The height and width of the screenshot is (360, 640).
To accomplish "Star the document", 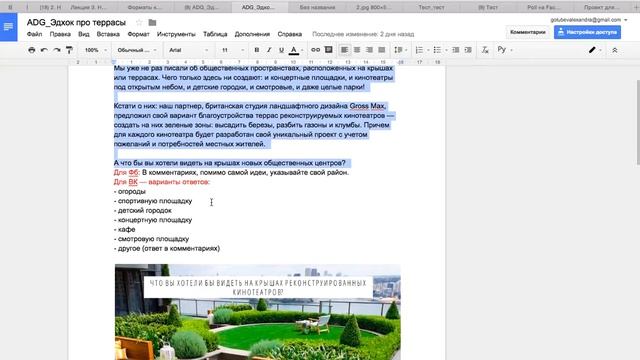I will 139,22.
